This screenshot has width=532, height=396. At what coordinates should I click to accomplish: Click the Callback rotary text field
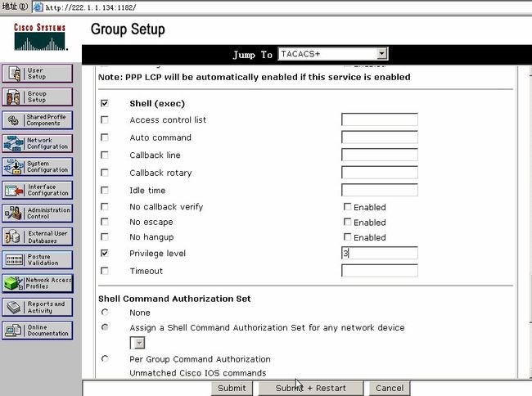click(x=379, y=173)
